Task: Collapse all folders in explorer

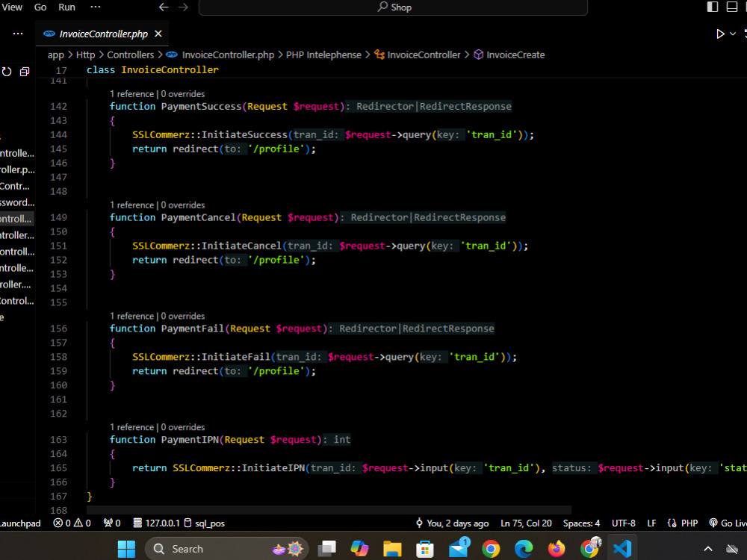Action: (25, 72)
